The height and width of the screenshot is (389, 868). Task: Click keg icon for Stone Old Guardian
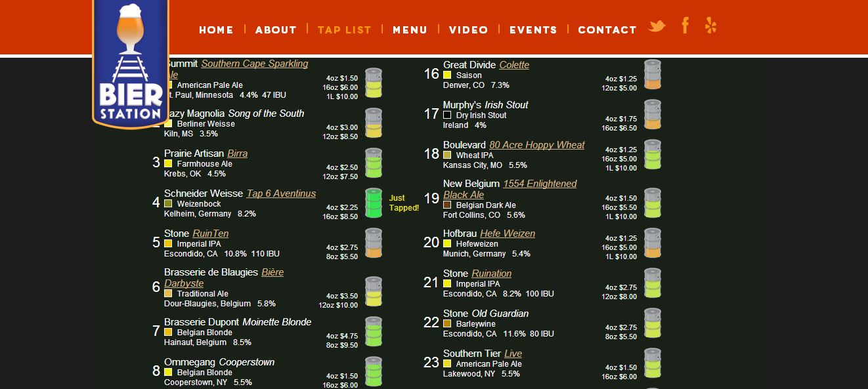click(653, 323)
